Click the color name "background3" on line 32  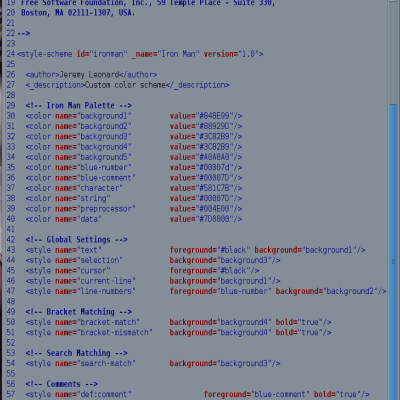(x=93, y=137)
